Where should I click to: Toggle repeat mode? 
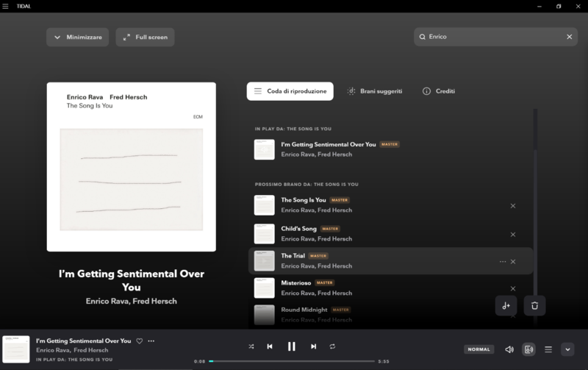pos(332,346)
